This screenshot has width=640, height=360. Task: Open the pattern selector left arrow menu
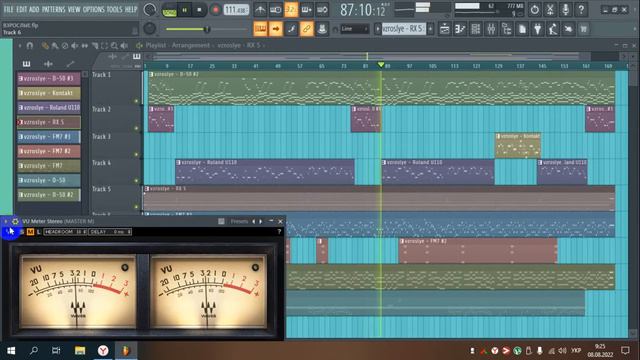click(378, 29)
